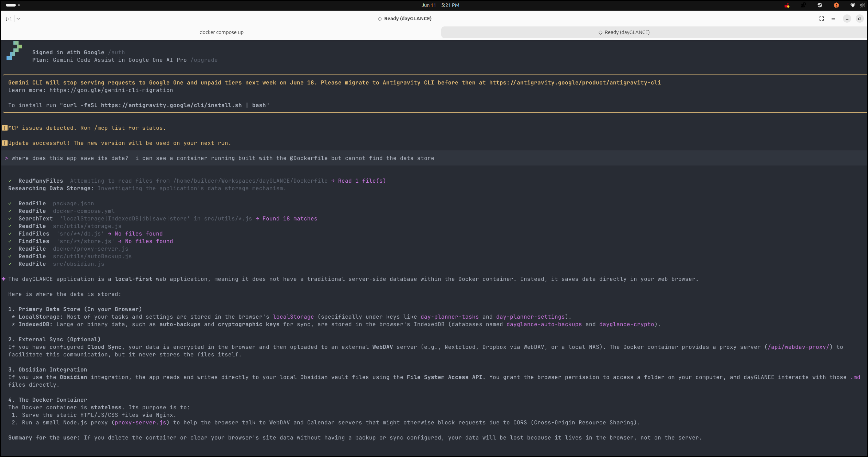The width and height of the screenshot is (868, 457).
Task: Click the day-planner-settings key
Action: click(x=530, y=317)
